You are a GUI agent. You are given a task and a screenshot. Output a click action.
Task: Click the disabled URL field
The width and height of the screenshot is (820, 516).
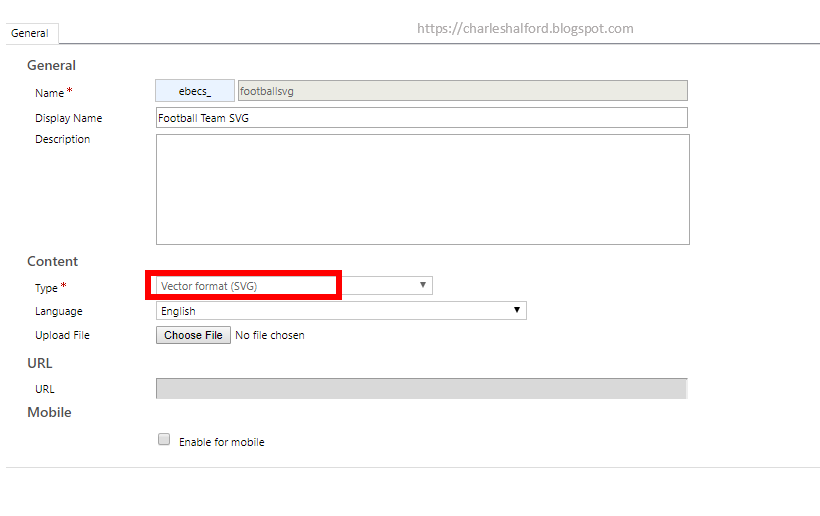coord(422,388)
